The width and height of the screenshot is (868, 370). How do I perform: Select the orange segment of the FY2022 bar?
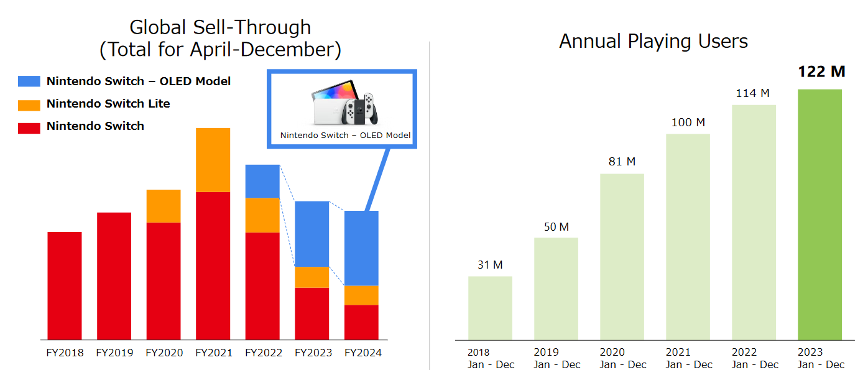tap(262, 215)
